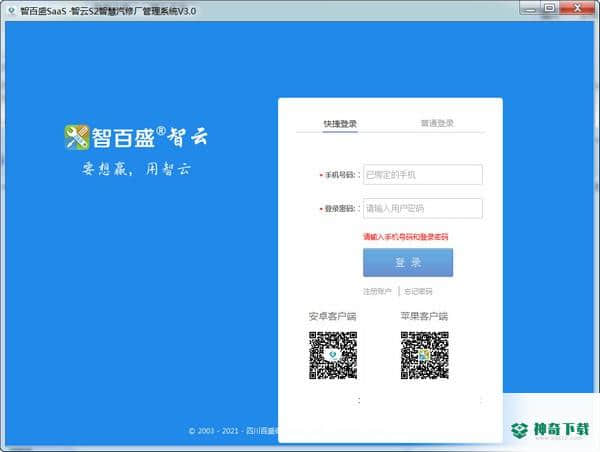This screenshot has width=600, height=452.
Task: Open the 注册账户 link
Action: [x=377, y=292]
